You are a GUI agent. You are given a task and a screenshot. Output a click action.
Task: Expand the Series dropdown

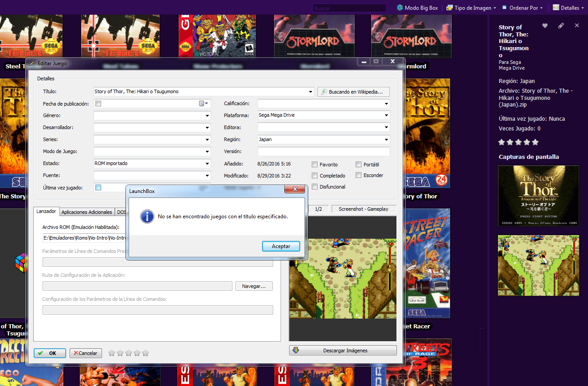click(x=207, y=140)
